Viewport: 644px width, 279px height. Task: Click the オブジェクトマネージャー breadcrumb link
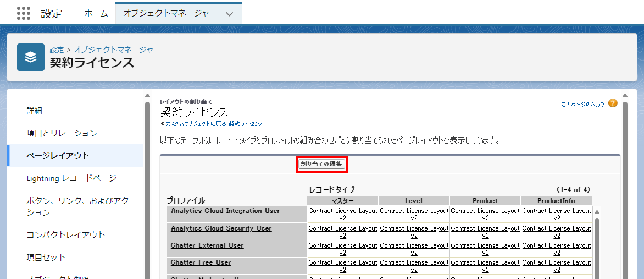click(117, 50)
